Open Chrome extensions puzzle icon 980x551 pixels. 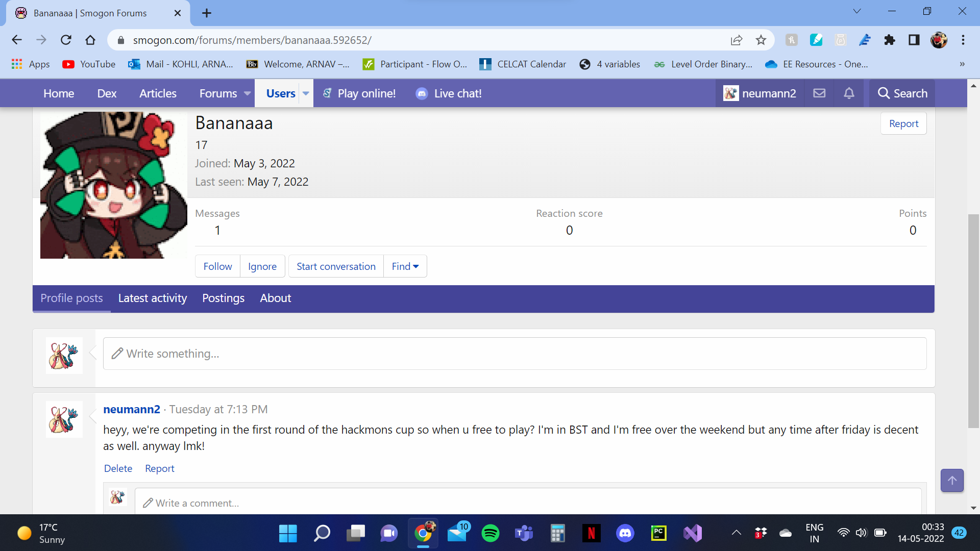coord(889,40)
